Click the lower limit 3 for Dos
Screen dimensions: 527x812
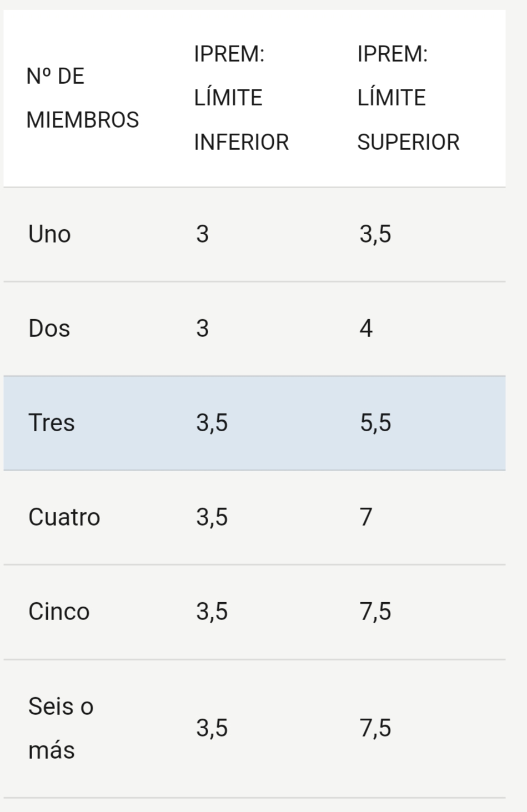(202, 329)
